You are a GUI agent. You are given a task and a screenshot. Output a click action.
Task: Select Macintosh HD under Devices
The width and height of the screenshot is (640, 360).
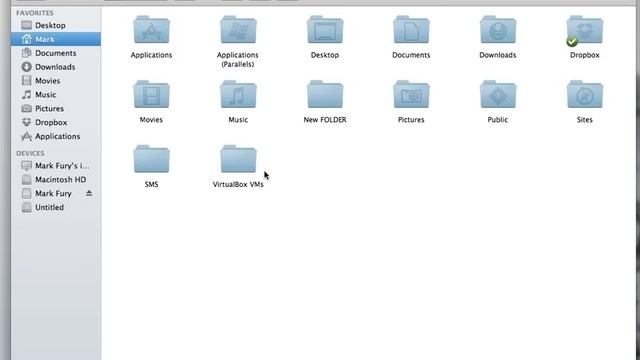point(56,180)
